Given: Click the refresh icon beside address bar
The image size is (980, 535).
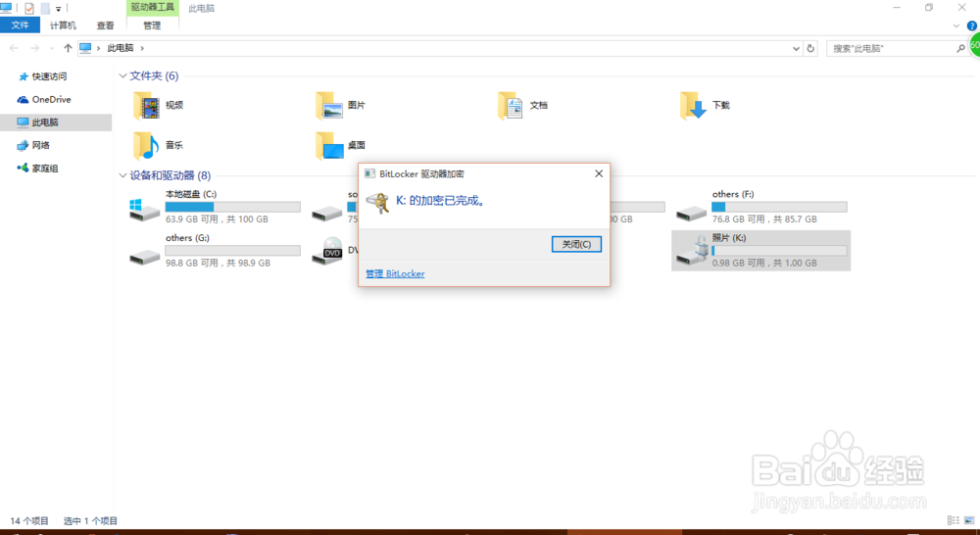Looking at the screenshot, I should (810, 48).
